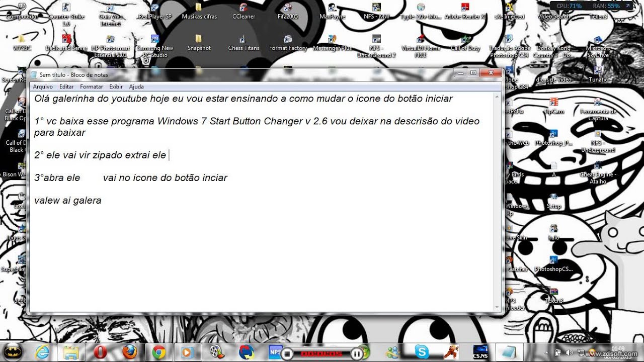The image size is (644, 362).
Task: Open Internet Explorer from the taskbar
Action: (41, 352)
